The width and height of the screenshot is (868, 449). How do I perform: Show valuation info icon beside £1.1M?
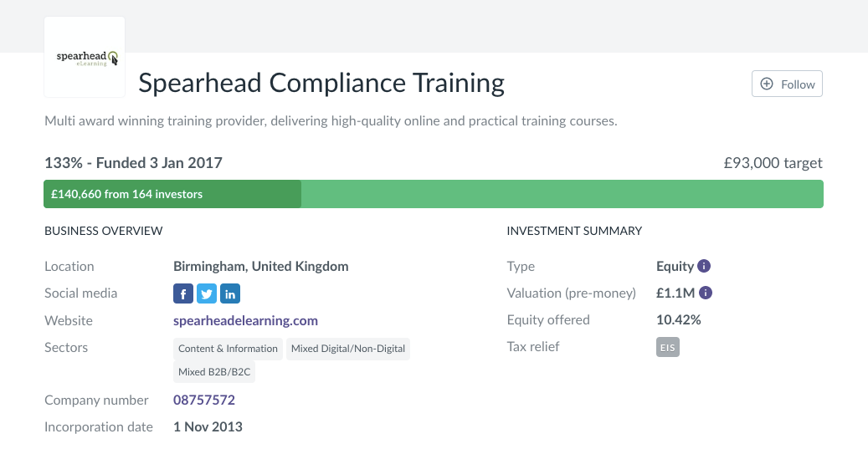tap(706, 293)
